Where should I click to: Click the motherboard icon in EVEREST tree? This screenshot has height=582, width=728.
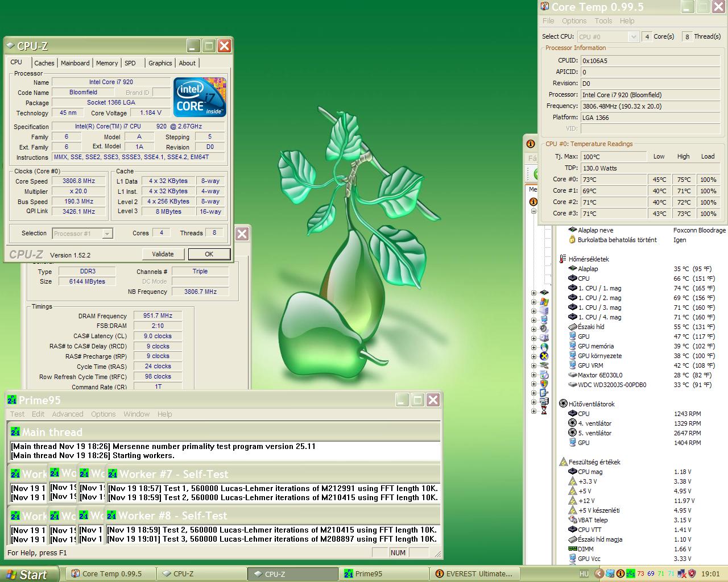(544, 293)
